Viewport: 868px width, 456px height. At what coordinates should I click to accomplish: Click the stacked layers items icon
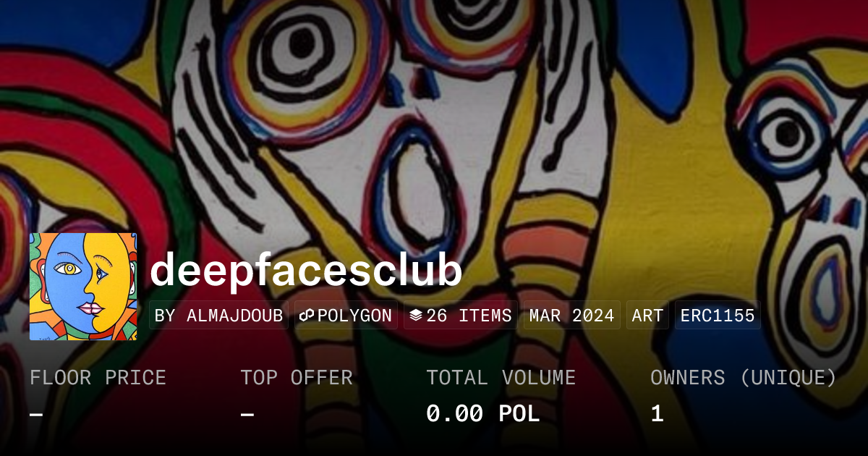tap(415, 316)
